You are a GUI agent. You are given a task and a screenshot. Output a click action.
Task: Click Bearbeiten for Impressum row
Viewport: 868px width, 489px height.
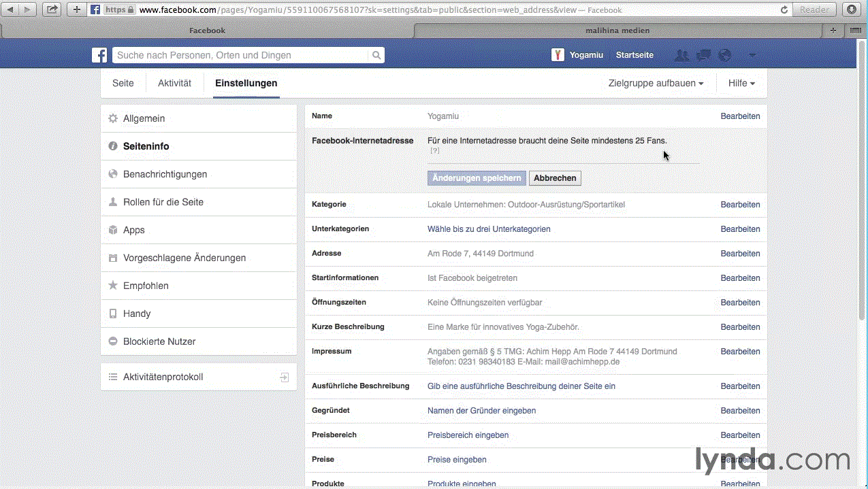coord(740,352)
